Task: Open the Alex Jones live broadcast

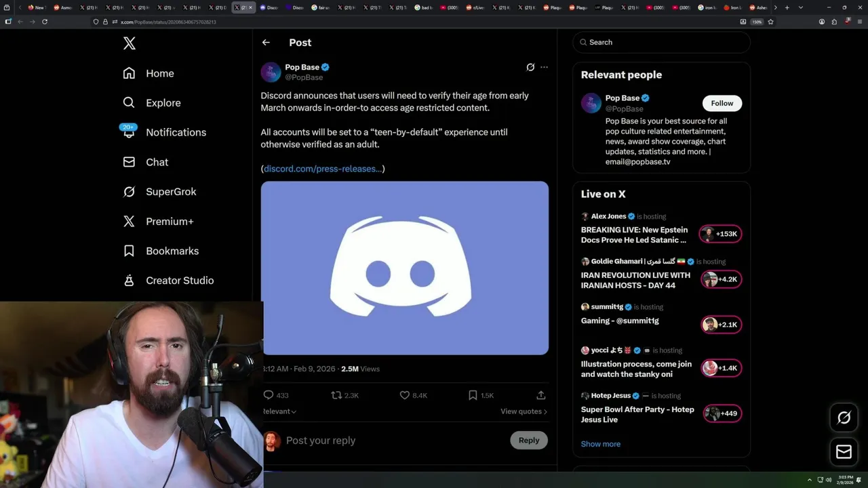Action: coord(635,235)
